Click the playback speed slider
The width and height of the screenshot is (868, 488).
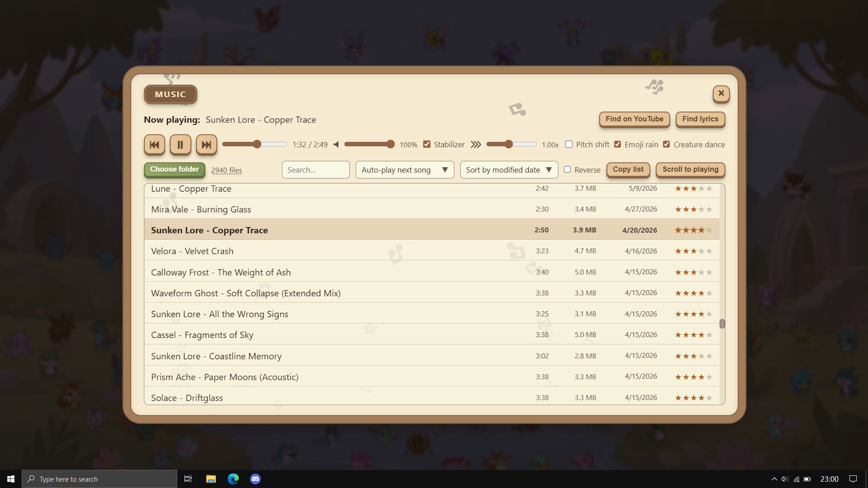(511, 144)
